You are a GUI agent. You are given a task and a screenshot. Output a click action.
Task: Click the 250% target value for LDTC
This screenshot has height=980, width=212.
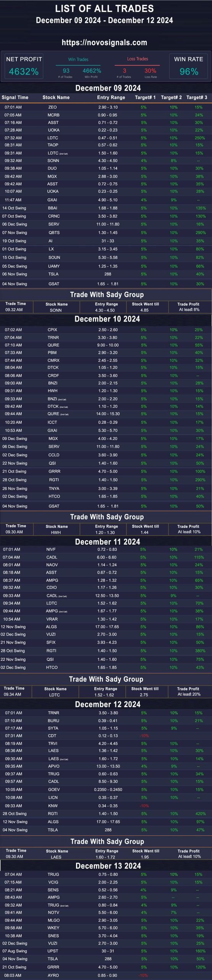point(200,138)
